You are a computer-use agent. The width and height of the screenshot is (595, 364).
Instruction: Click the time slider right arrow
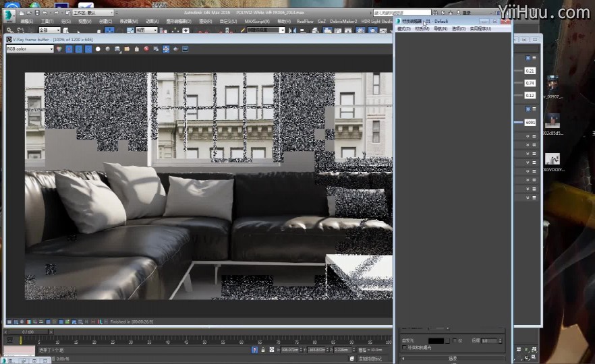[51, 332]
